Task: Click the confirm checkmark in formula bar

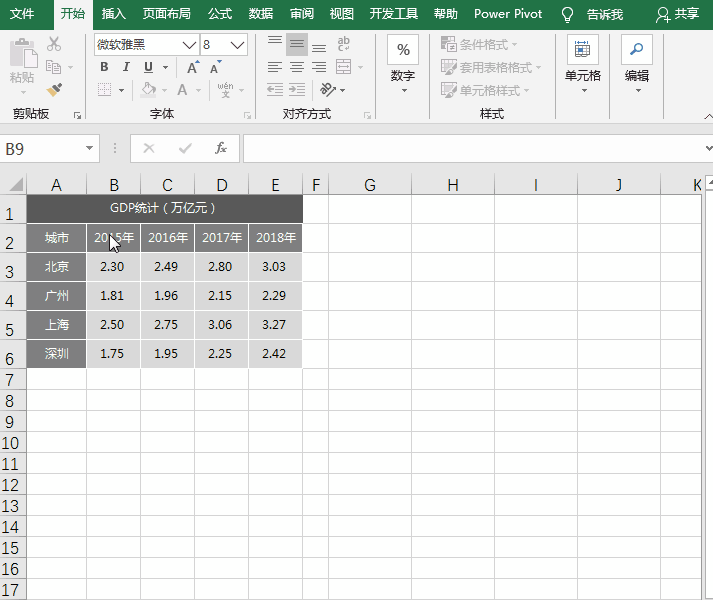Action: tap(185, 148)
